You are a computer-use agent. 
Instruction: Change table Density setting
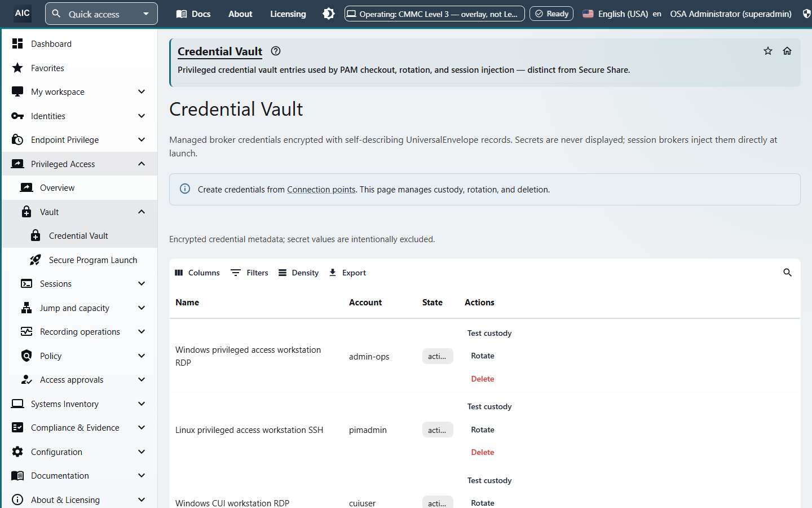click(x=298, y=273)
